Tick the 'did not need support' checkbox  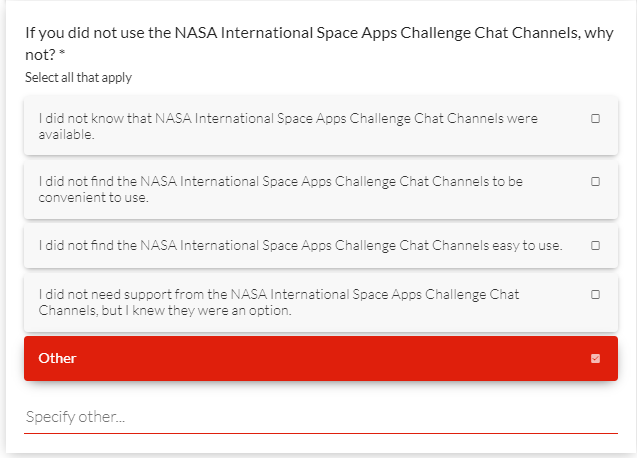(x=595, y=295)
